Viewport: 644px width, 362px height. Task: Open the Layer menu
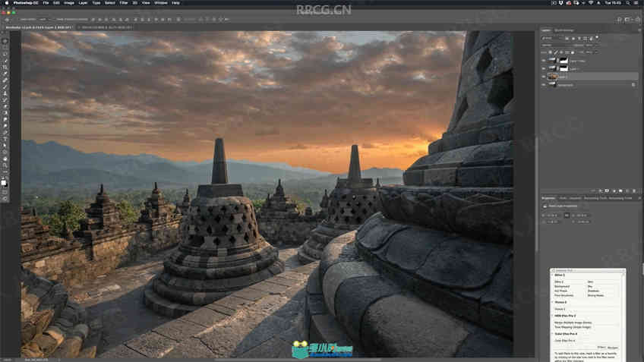[83, 3]
